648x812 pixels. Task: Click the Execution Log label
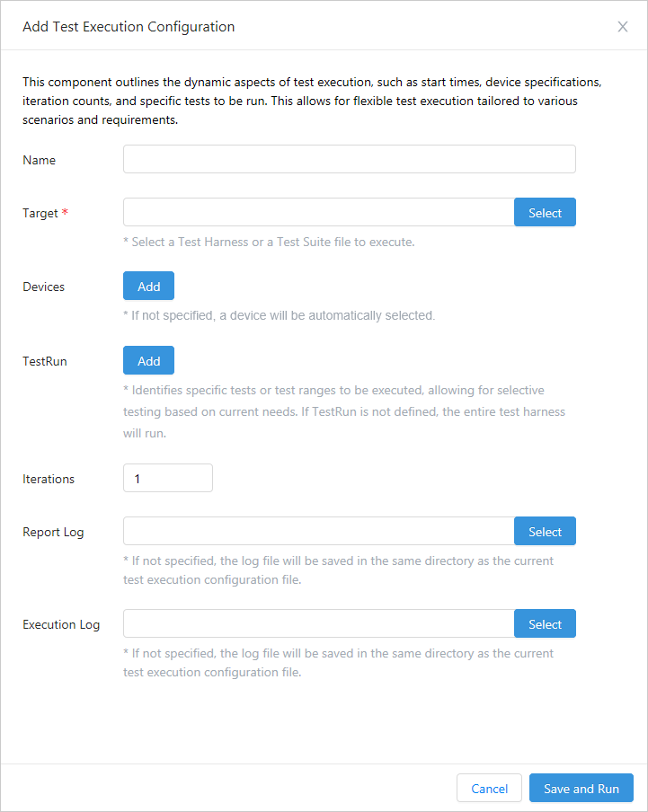(x=61, y=624)
